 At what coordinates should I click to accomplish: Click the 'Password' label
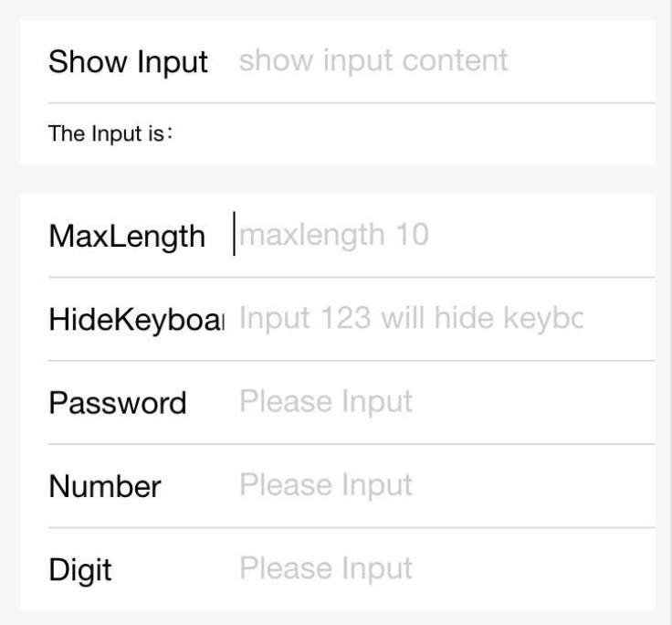[x=117, y=403]
